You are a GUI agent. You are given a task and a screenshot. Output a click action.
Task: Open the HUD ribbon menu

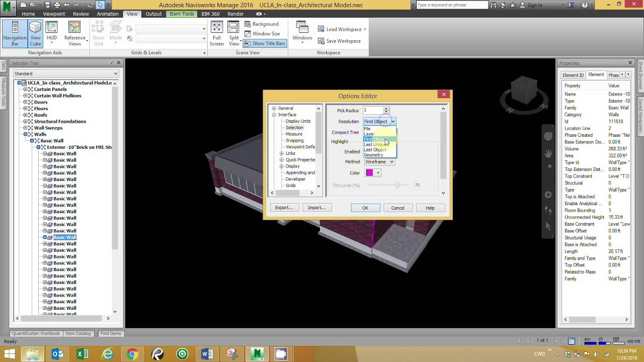pos(52,34)
